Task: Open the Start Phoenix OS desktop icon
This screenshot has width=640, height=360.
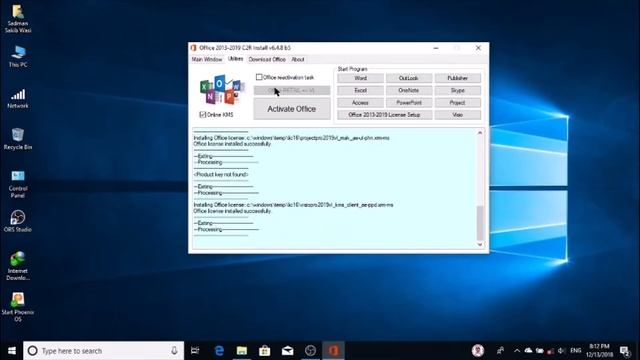Action: tap(18, 307)
